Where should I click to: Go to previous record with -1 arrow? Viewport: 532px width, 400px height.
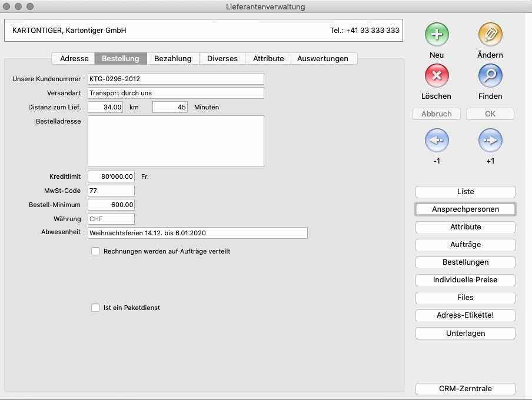click(x=437, y=141)
